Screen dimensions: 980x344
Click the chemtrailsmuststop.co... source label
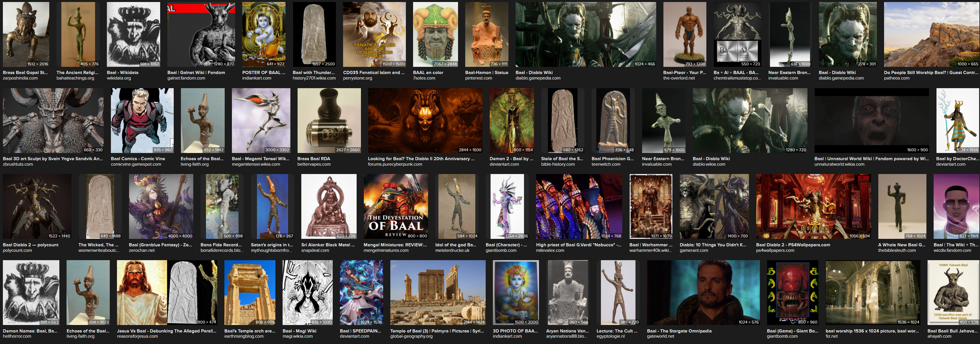coord(737,78)
